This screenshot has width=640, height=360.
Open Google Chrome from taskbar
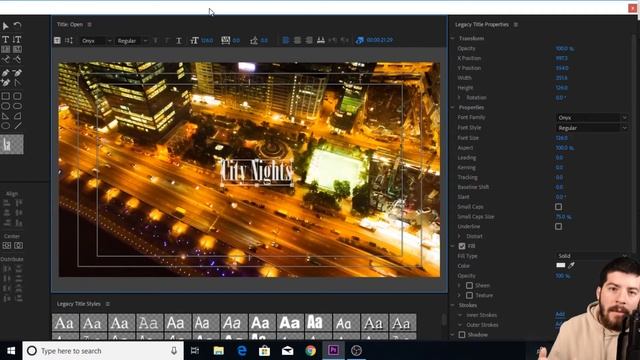coord(311,351)
